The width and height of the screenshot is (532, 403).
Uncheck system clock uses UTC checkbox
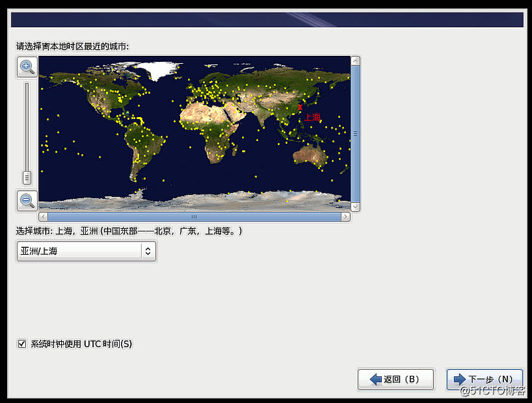point(22,344)
